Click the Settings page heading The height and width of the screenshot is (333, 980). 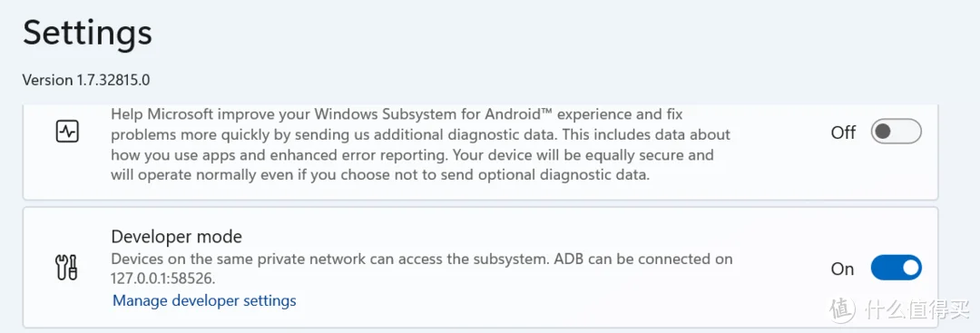[x=87, y=33]
